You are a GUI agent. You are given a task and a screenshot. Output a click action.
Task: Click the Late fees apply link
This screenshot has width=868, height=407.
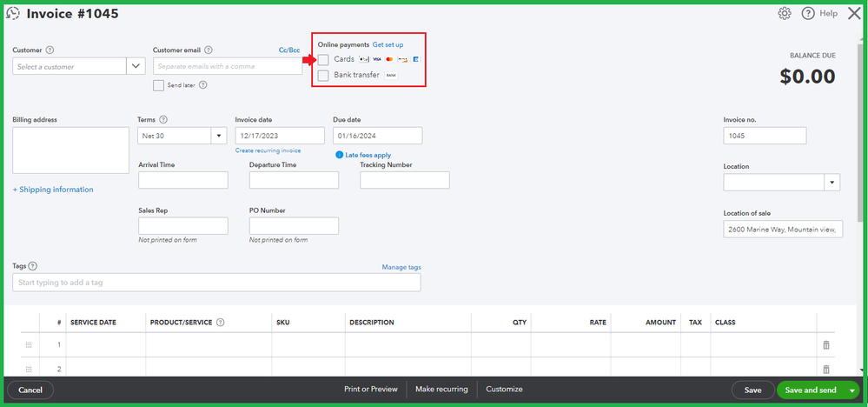pos(368,155)
